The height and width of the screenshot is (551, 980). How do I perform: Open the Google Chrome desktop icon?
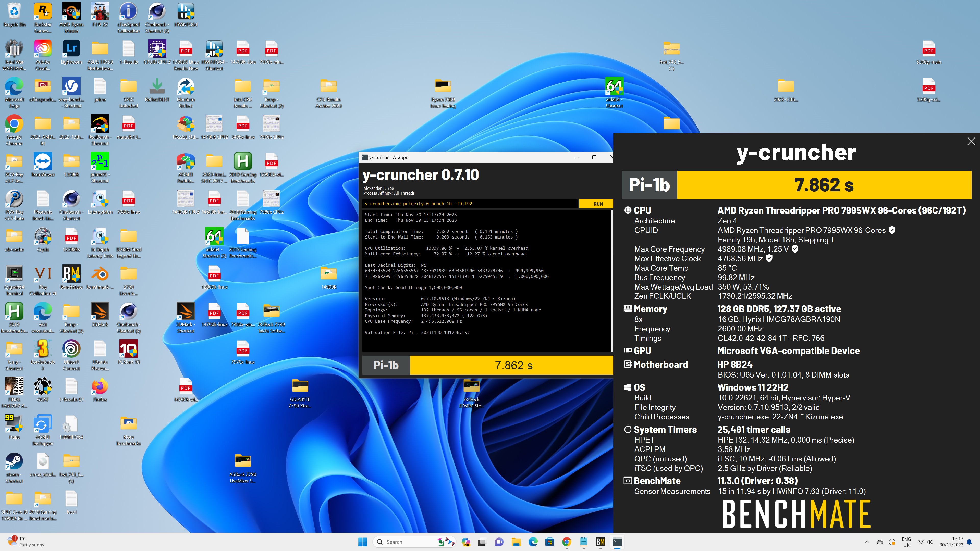(14, 130)
